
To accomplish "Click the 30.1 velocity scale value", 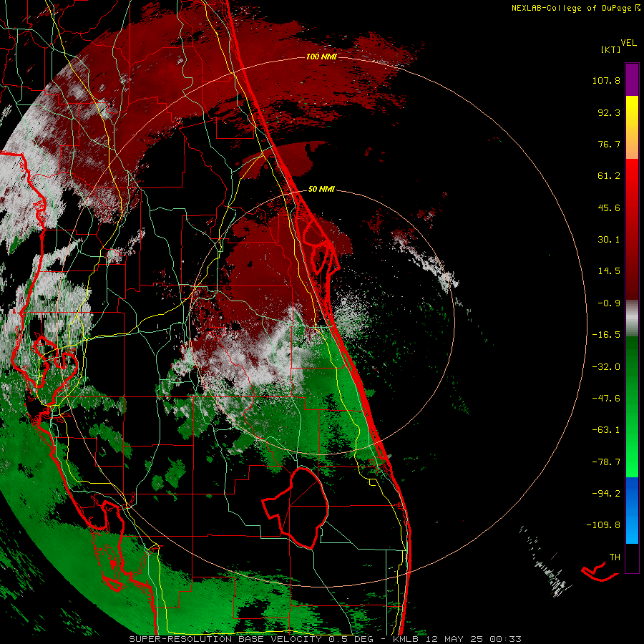I will click(609, 240).
